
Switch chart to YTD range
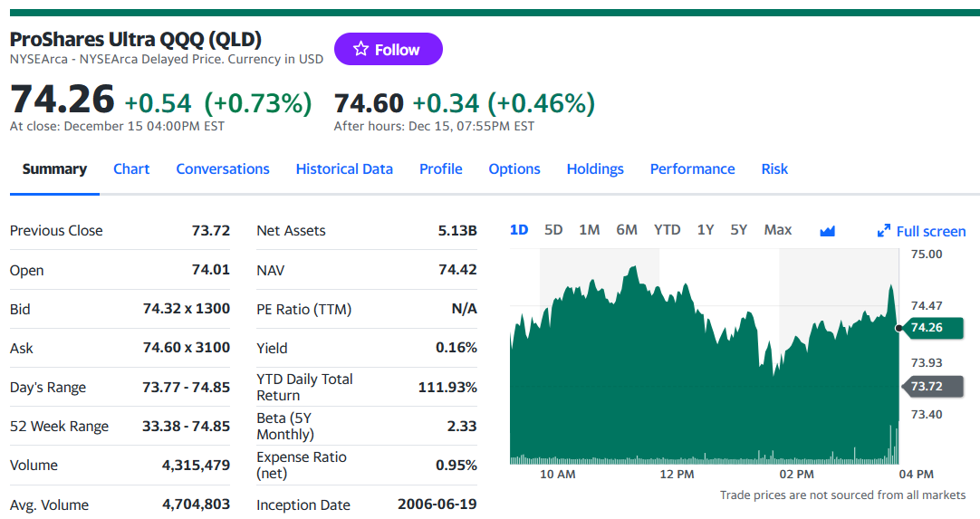[x=667, y=230]
